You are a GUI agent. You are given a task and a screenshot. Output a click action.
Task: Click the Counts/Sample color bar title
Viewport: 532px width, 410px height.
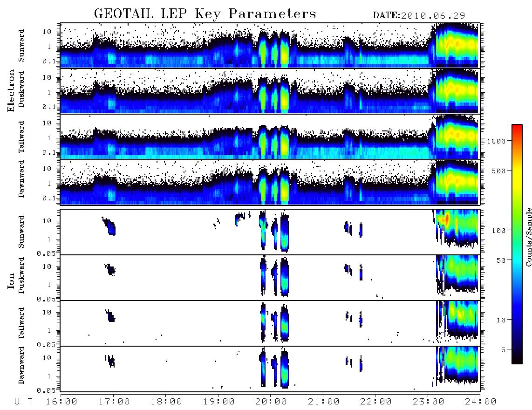tap(528, 237)
